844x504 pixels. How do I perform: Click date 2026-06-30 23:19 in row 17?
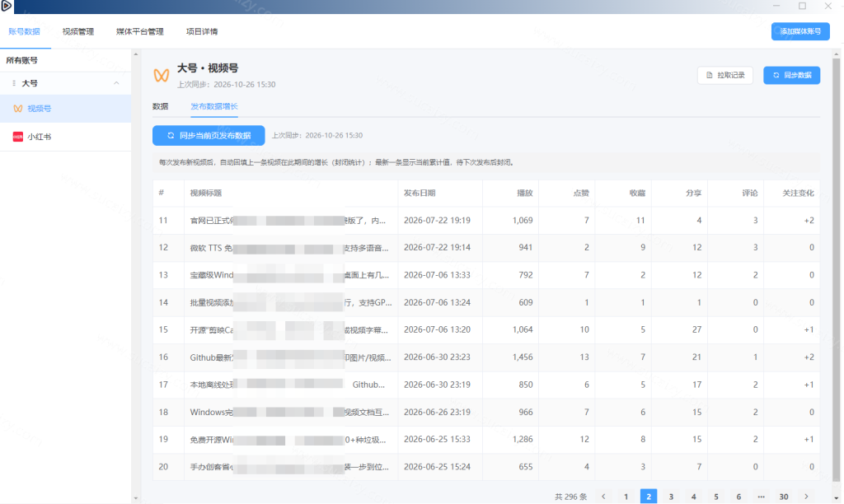437,385
